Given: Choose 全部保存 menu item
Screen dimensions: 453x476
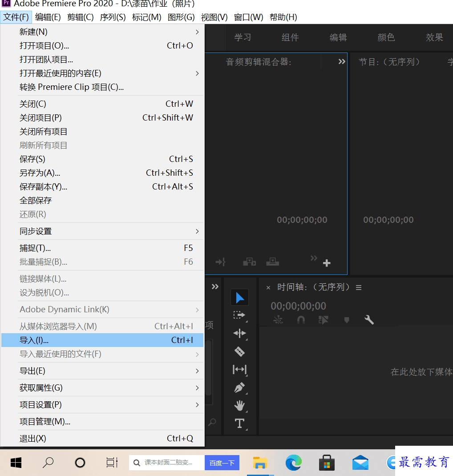Looking at the screenshot, I should coord(102,200).
